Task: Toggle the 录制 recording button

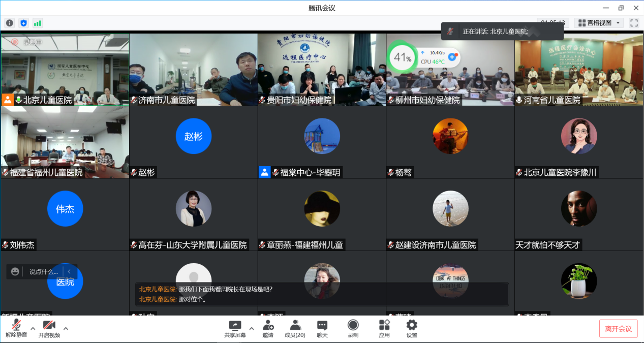Action: click(353, 328)
